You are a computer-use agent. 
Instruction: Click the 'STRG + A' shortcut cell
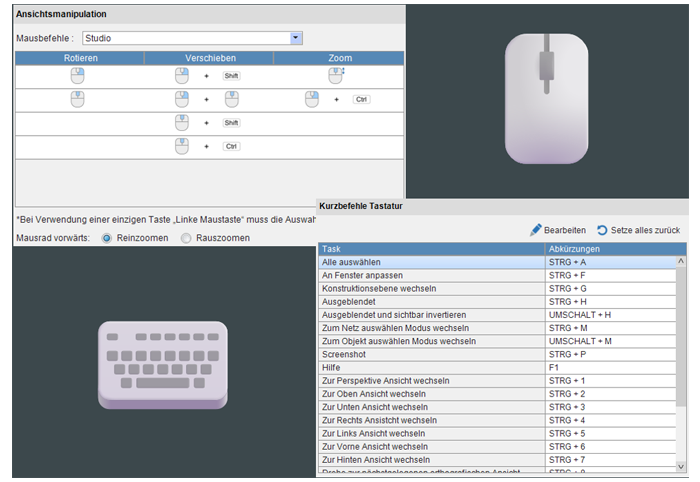pyautogui.click(x=611, y=262)
